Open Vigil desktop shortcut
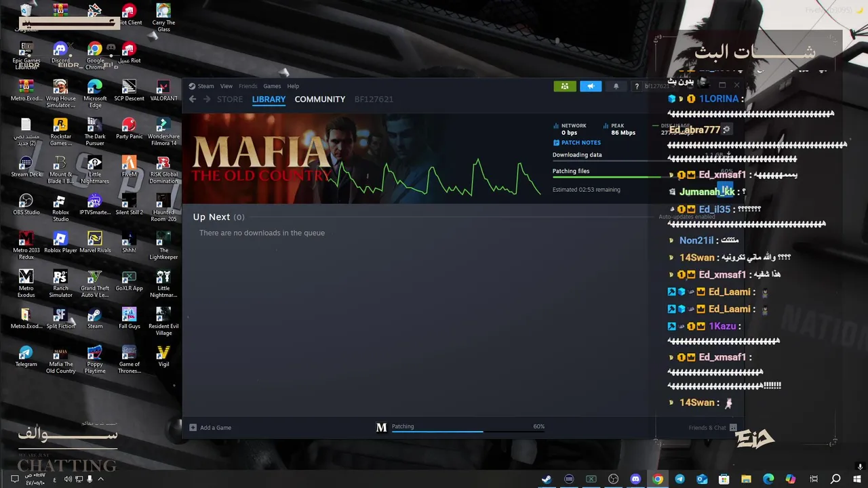 coord(163,357)
